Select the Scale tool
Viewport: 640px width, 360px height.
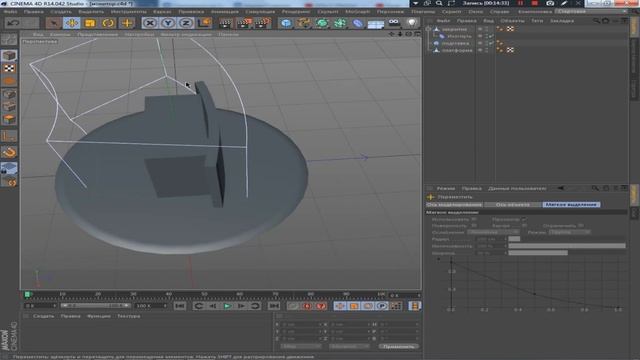pos(90,23)
